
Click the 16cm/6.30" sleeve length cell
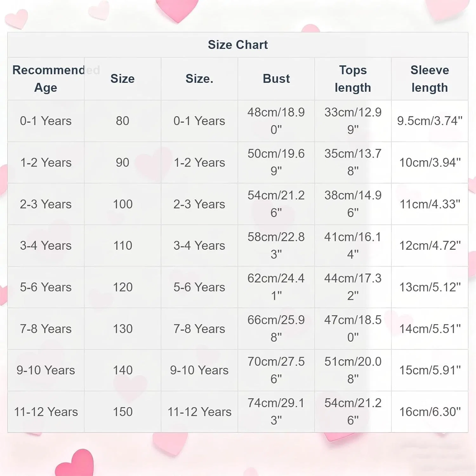tap(430, 412)
